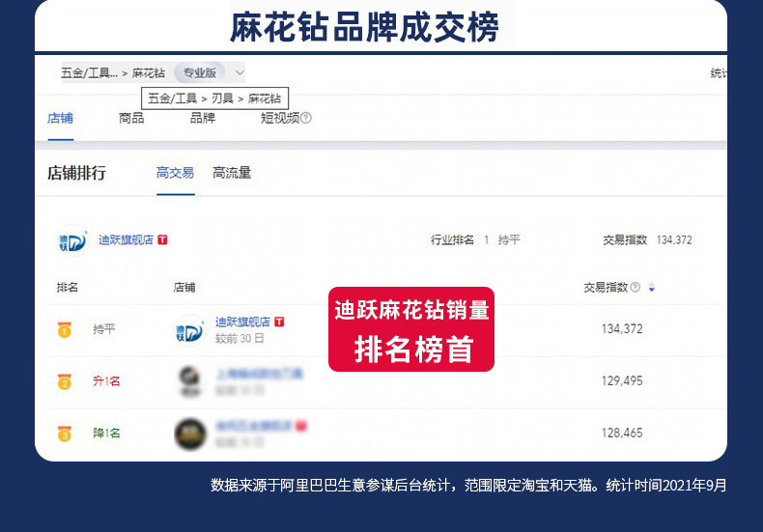Screen dimensions: 763x532
Task: Click the help icon beside 短视频
Action: coord(305,118)
